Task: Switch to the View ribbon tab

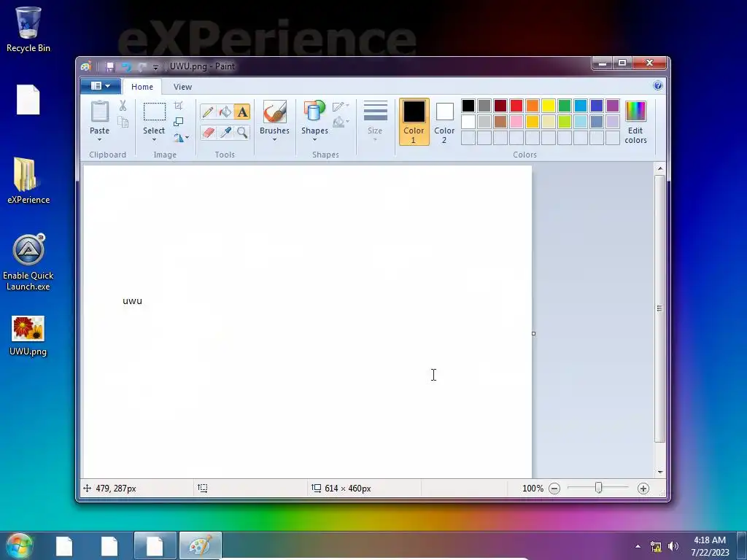Action: tap(182, 87)
